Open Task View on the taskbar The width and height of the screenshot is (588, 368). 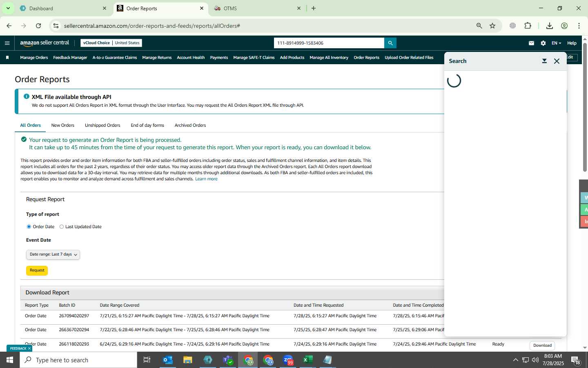147,360
